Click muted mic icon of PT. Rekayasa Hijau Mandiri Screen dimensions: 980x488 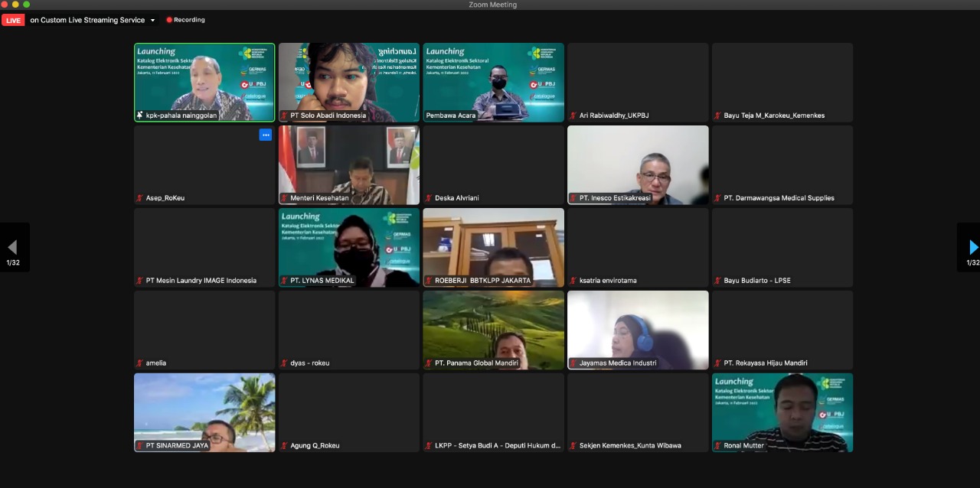tap(718, 363)
